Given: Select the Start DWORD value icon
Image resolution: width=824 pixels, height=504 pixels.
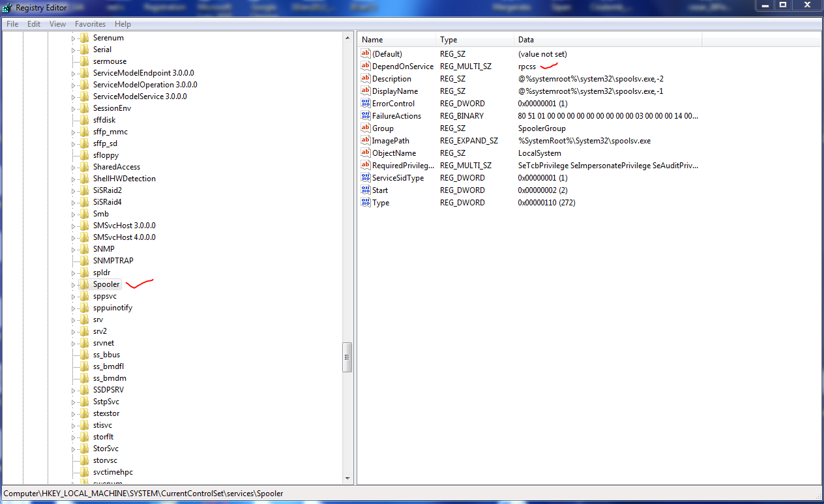Looking at the screenshot, I should (x=364, y=190).
